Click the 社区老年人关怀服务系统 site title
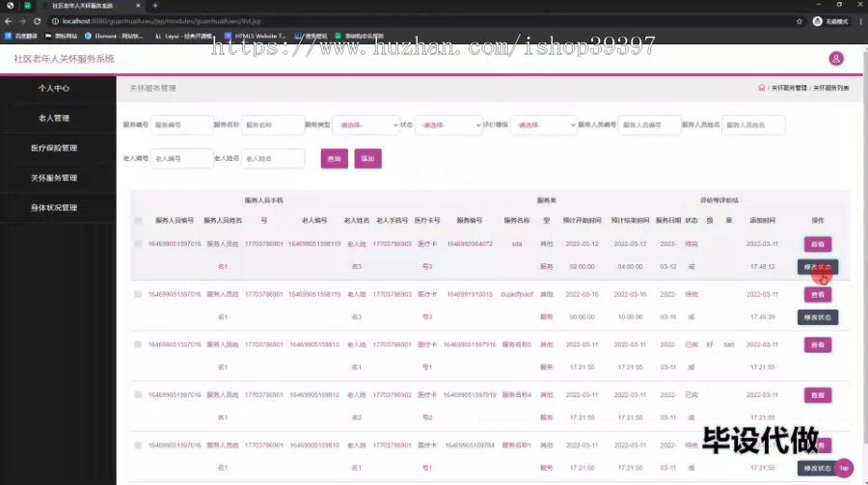868x485 pixels. [x=65, y=59]
